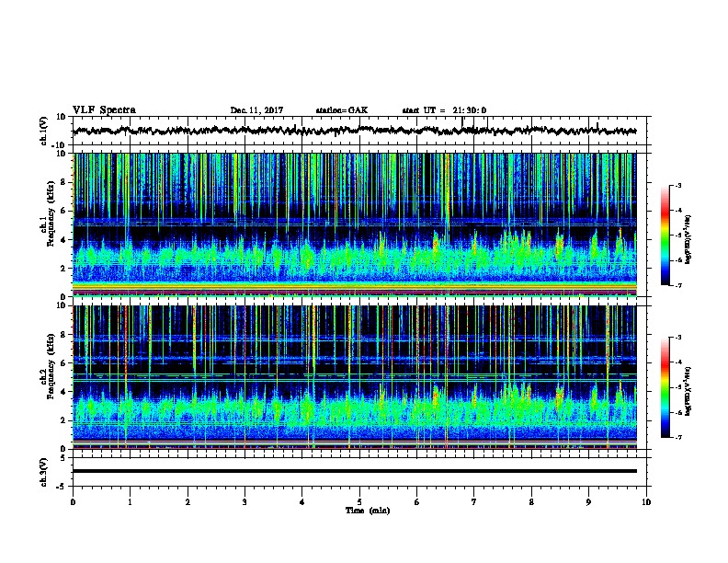This screenshot has width=728, height=563.
Task: Click the ch.2 spectrogram color scale bar
Action: tap(665, 387)
